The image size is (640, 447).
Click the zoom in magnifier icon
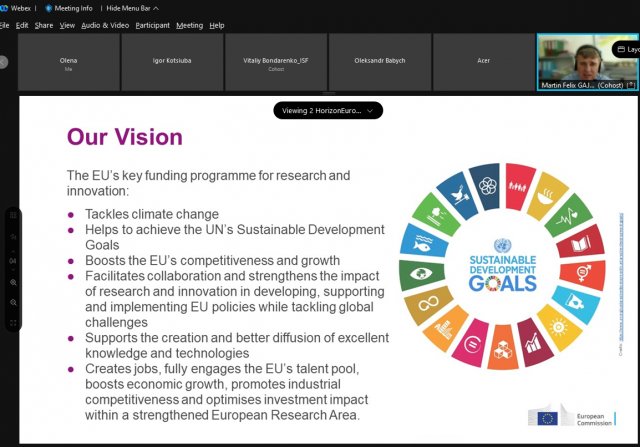coord(13,282)
